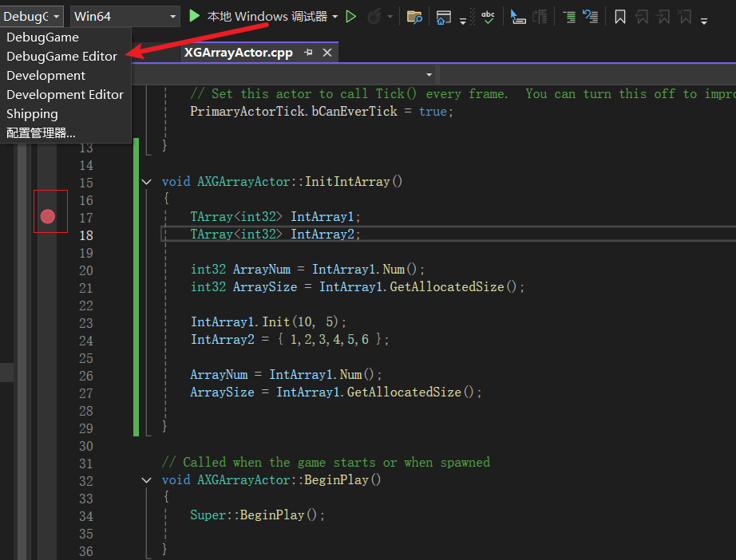Comment out the selected lines icon

click(x=569, y=18)
